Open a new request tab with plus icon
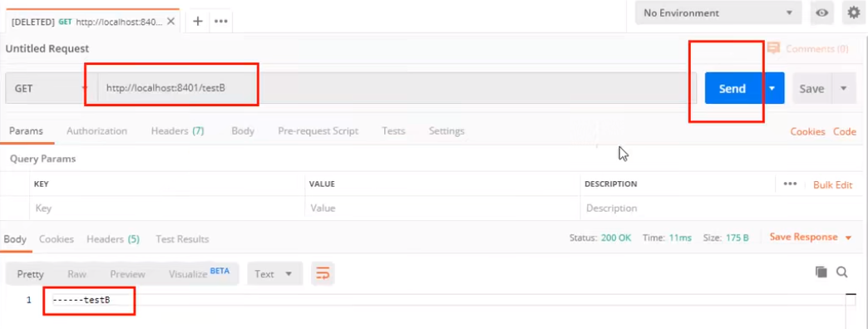The width and height of the screenshot is (868, 329). coord(198,22)
